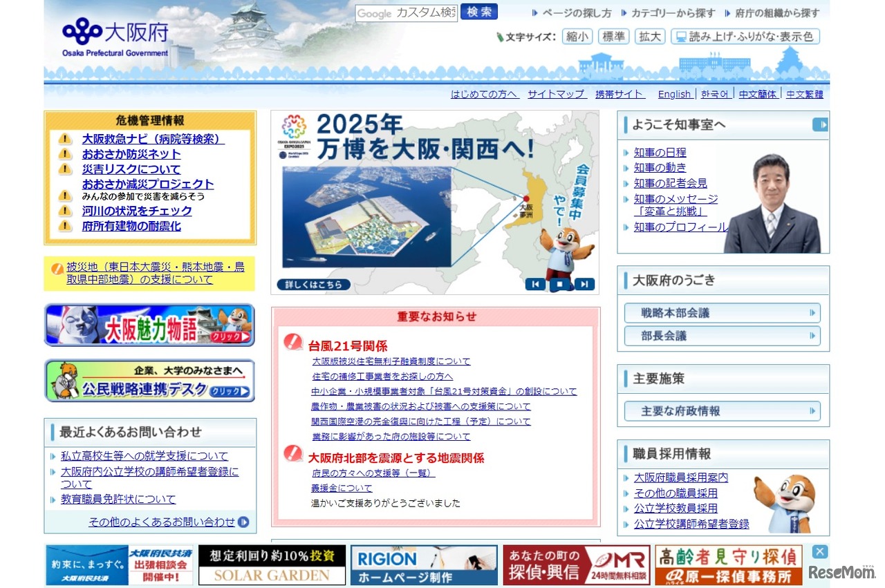
Task: Click 詳しくはこちら on the Expo banner
Action: pyautogui.click(x=313, y=284)
